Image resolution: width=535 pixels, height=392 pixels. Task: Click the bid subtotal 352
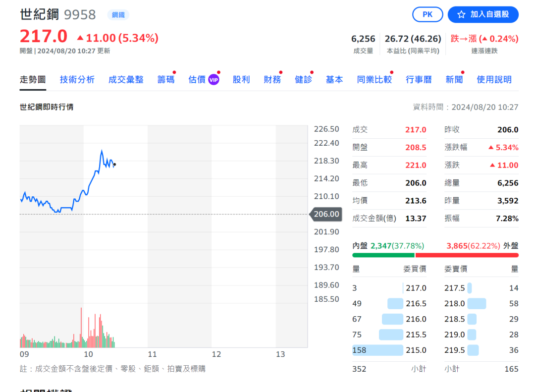[x=359, y=369]
